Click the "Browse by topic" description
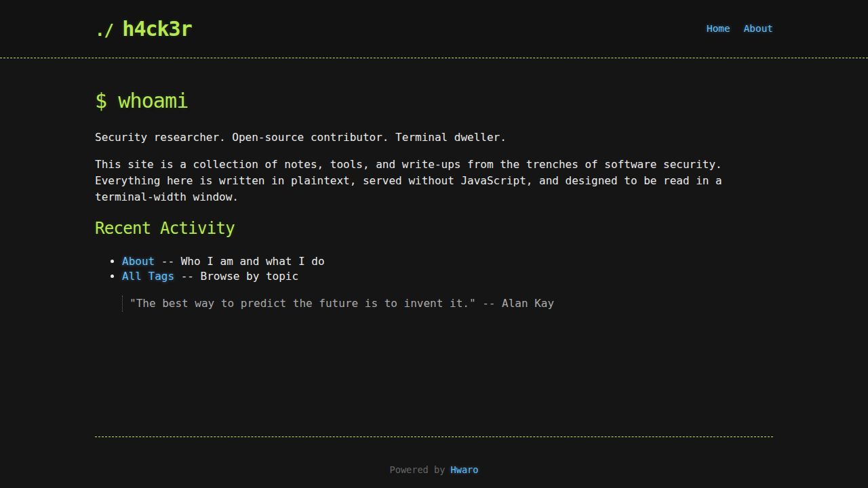Viewport: 868px width, 488px height. tap(249, 276)
